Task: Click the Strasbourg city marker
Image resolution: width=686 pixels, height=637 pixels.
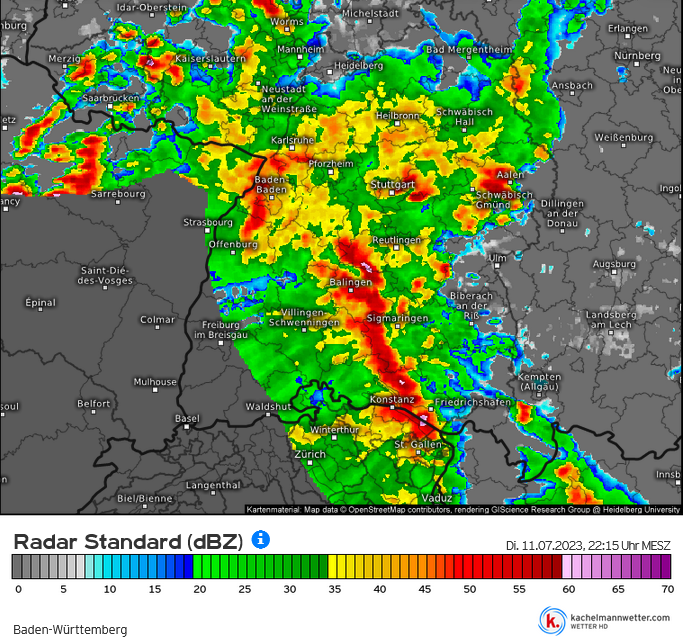Action: [210, 231]
